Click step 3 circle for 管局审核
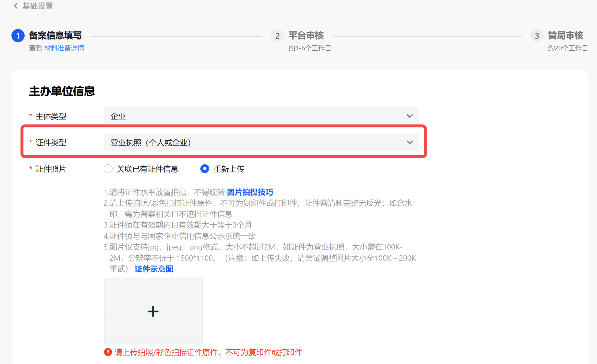 click(537, 36)
